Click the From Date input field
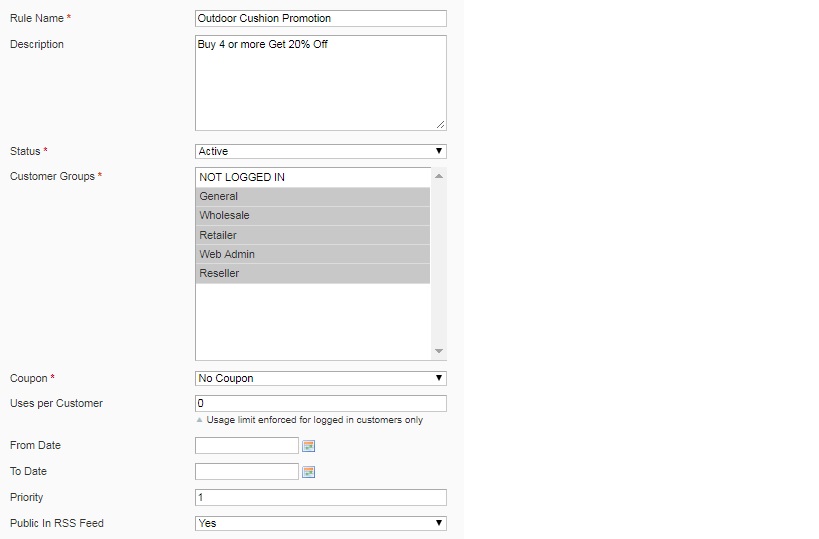Viewport: 819px width, 539px height. pyautogui.click(x=247, y=446)
